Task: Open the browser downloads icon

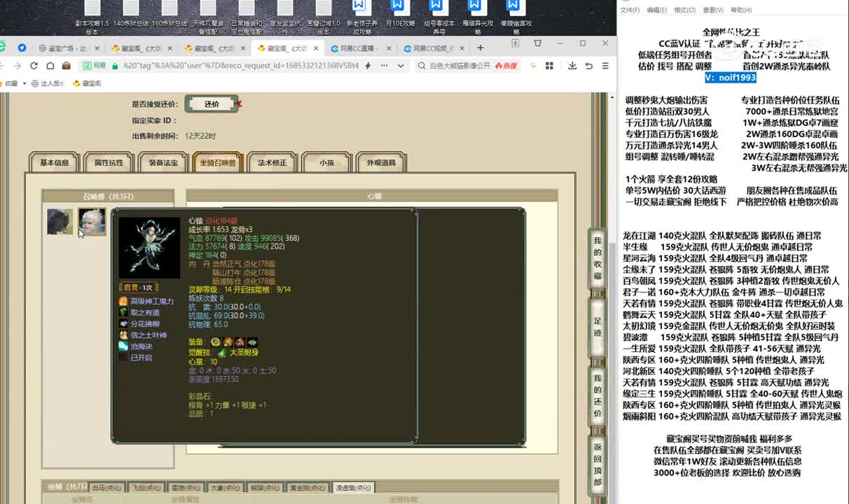Action: click(572, 66)
